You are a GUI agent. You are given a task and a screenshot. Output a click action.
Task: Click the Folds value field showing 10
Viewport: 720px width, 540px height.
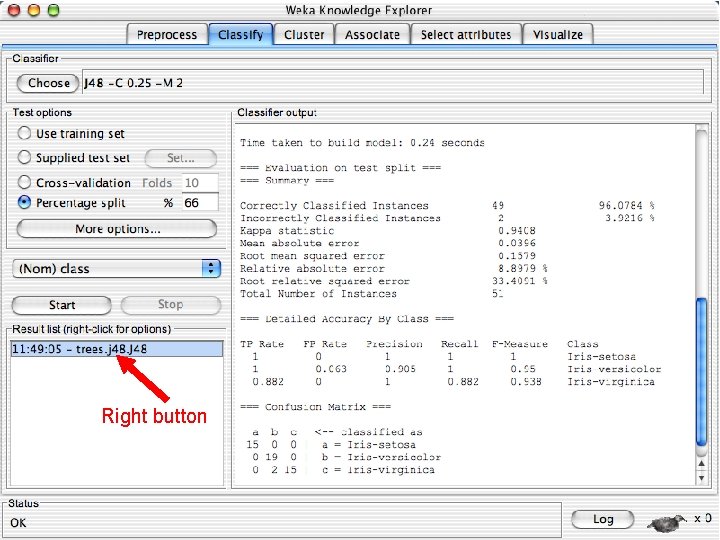coord(200,183)
